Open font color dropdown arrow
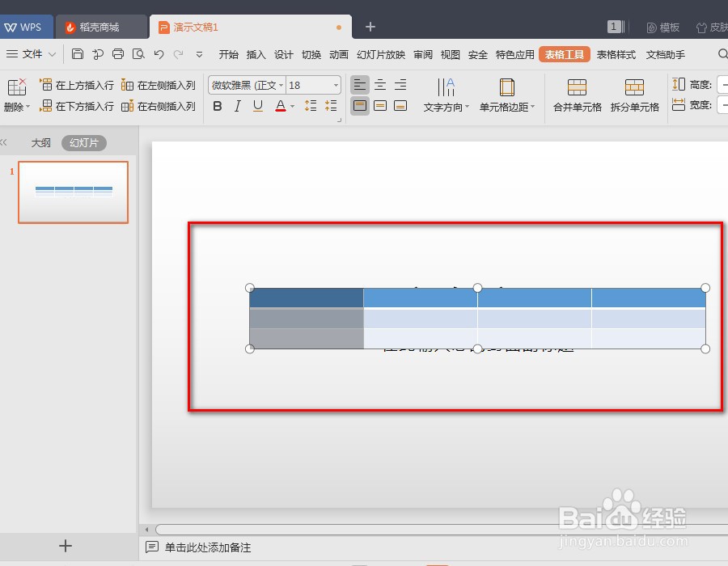728x566 pixels. pyautogui.click(x=293, y=106)
